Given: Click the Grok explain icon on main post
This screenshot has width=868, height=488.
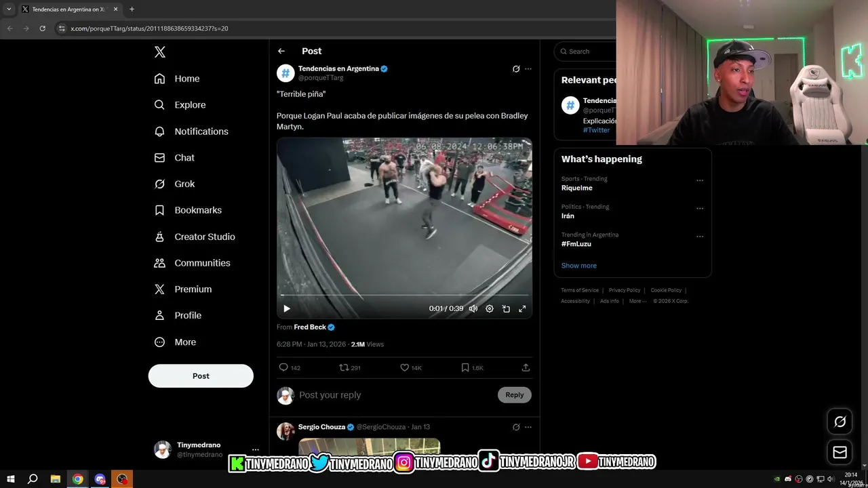Looking at the screenshot, I should 516,69.
